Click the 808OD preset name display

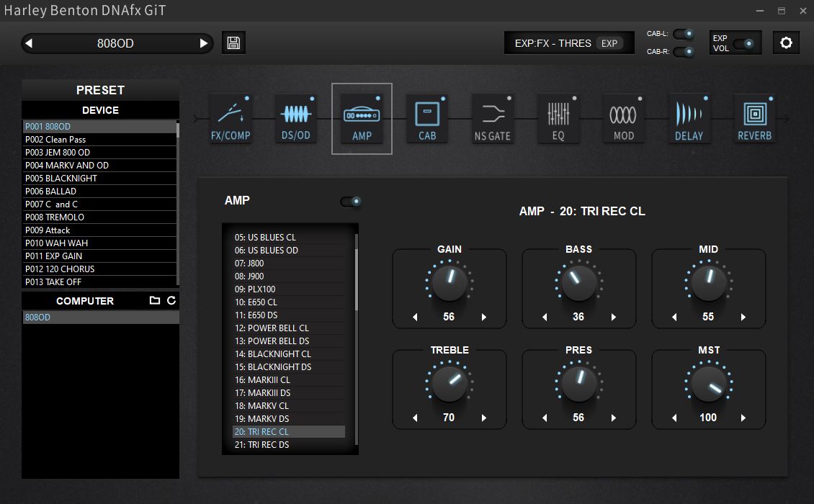click(116, 43)
